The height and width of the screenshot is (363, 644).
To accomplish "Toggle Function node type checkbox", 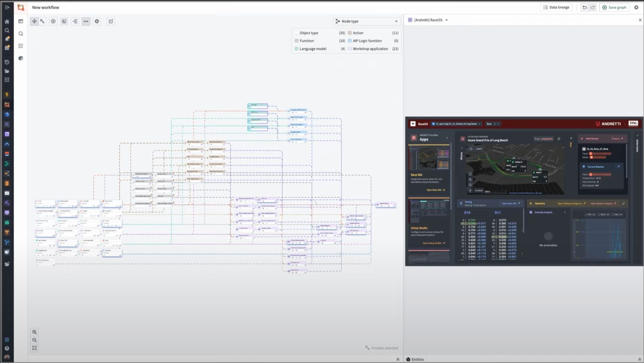I will tap(297, 41).
